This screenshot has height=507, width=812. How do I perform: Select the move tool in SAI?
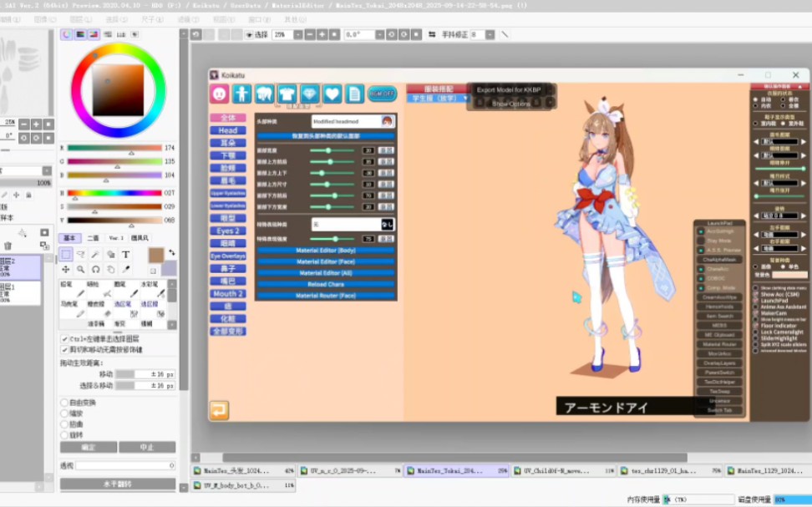coord(66,269)
